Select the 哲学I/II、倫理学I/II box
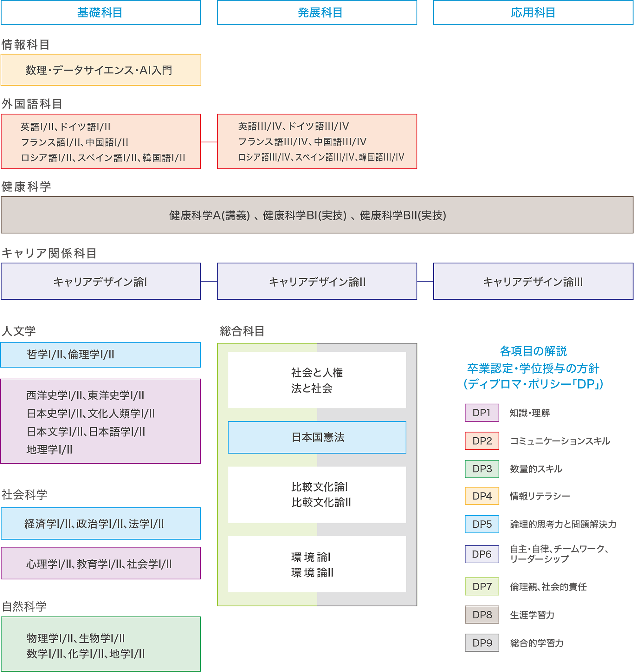 click(x=101, y=355)
